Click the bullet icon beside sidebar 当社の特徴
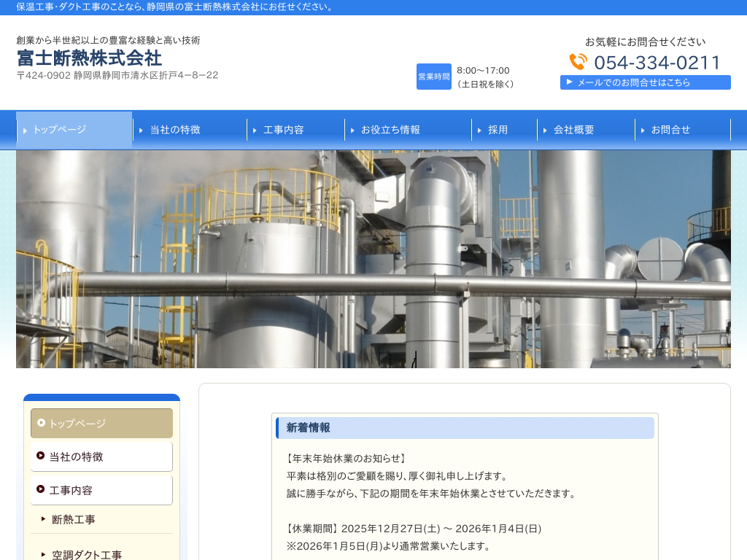The width and height of the screenshot is (747, 560). 41,456
